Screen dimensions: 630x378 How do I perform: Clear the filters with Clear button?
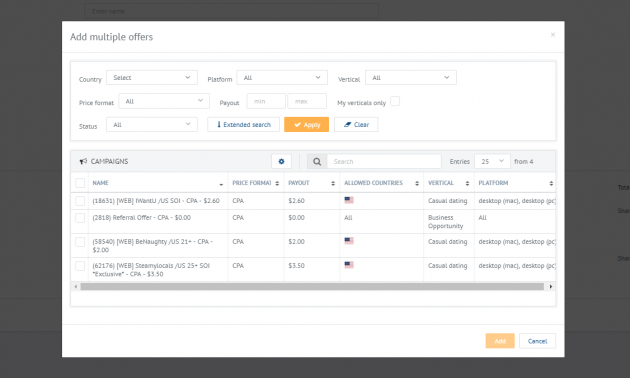(356, 125)
